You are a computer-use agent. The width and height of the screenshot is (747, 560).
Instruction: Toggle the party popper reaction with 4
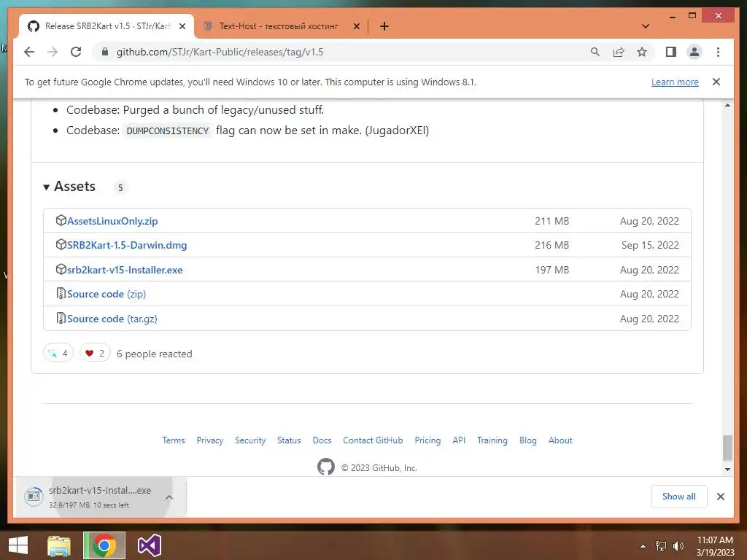coord(58,354)
